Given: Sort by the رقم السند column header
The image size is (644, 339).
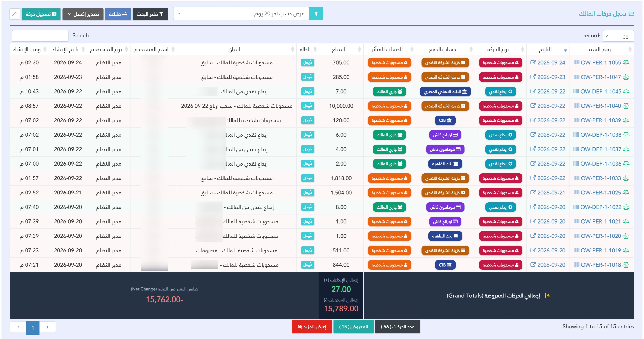Looking at the screenshot, I should click(x=601, y=50).
